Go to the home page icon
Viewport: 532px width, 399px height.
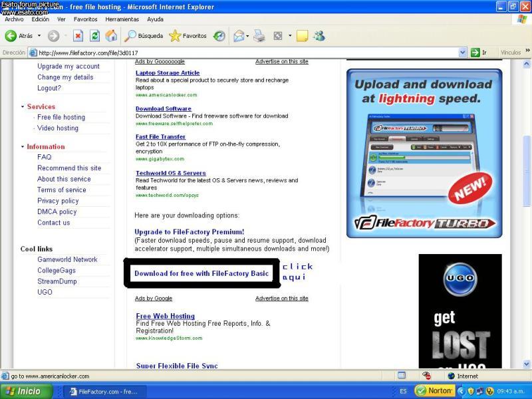coord(111,36)
